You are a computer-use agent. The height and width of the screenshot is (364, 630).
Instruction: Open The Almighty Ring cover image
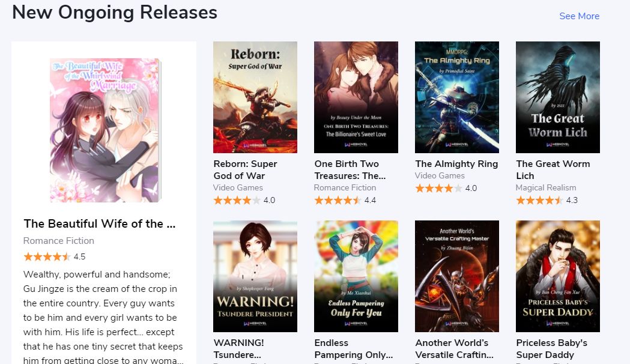point(457,97)
